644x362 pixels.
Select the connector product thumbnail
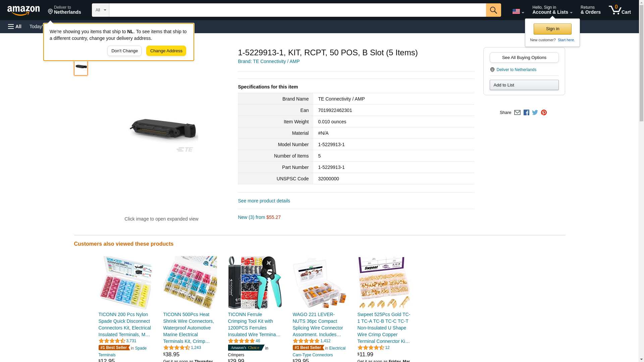pyautogui.click(x=81, y=67)
